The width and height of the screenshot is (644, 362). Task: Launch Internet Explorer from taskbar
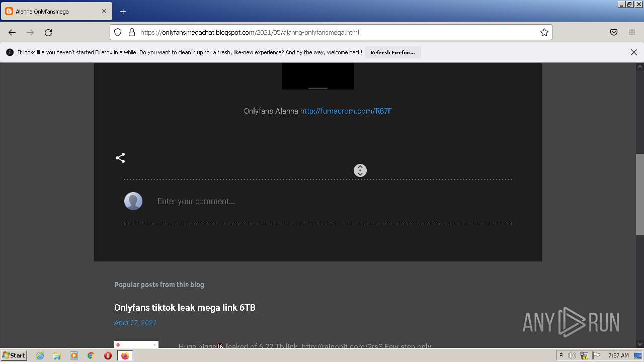pos(40,355)
